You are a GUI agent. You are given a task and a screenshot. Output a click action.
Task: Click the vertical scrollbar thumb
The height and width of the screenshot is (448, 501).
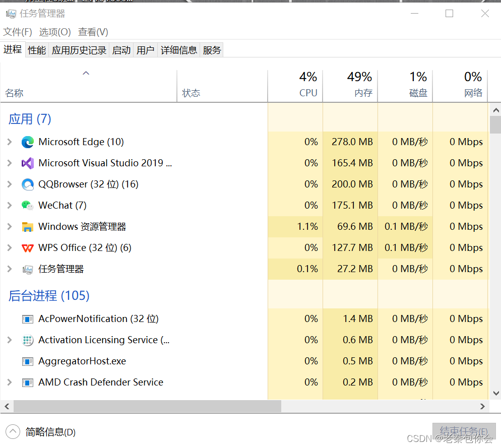tap(495, 124)
